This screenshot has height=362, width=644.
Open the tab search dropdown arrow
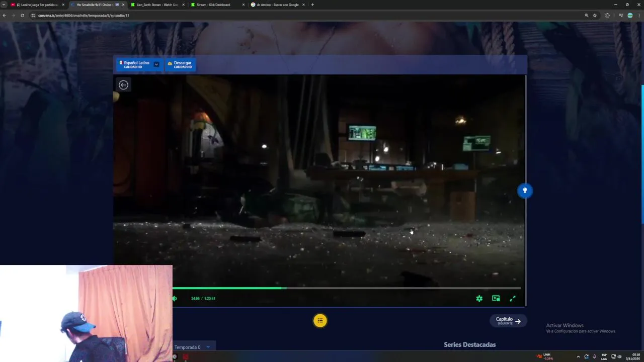[x=4, y=5]
